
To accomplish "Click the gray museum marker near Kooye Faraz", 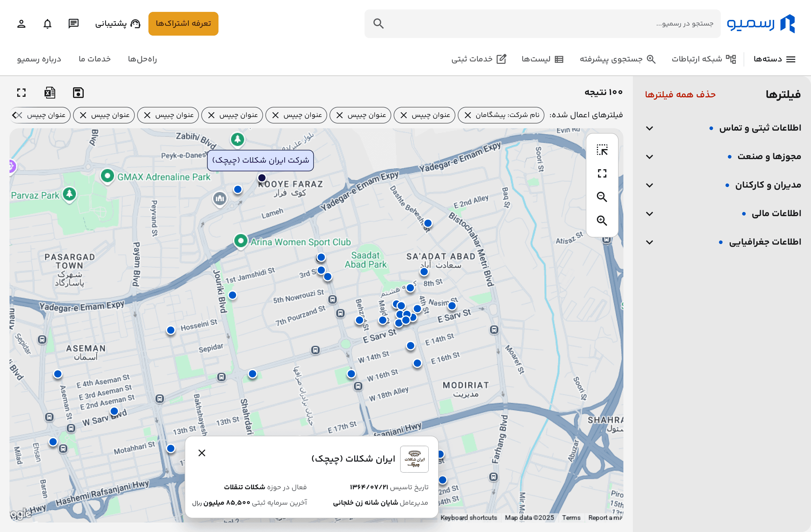I will pyautogui.click(x=220, y=199).
